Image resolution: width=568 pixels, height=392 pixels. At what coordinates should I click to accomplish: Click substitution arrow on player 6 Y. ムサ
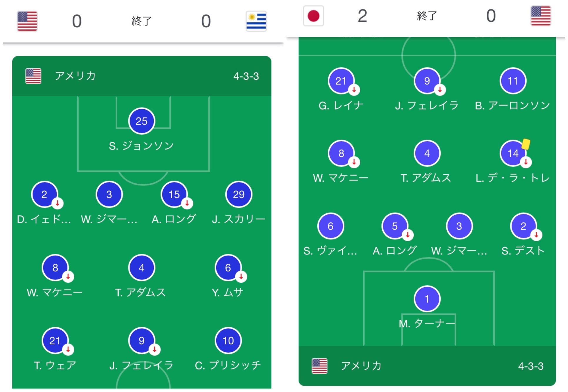pos(241,277)
